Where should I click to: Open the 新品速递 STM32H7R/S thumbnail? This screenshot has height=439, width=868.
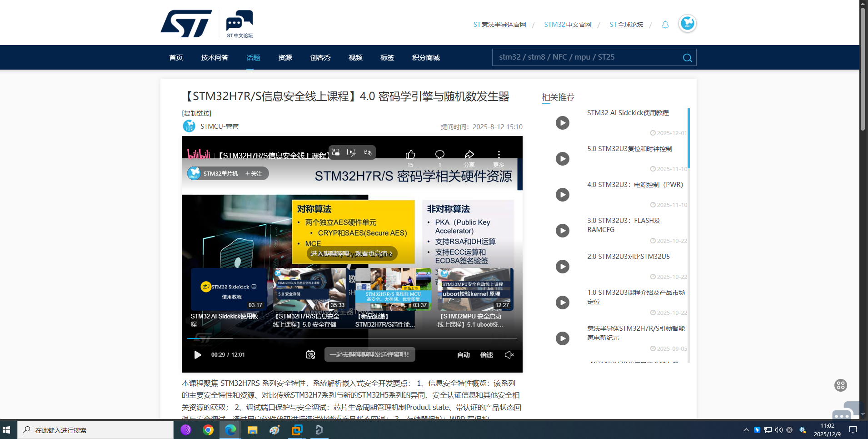click(393, 289)
